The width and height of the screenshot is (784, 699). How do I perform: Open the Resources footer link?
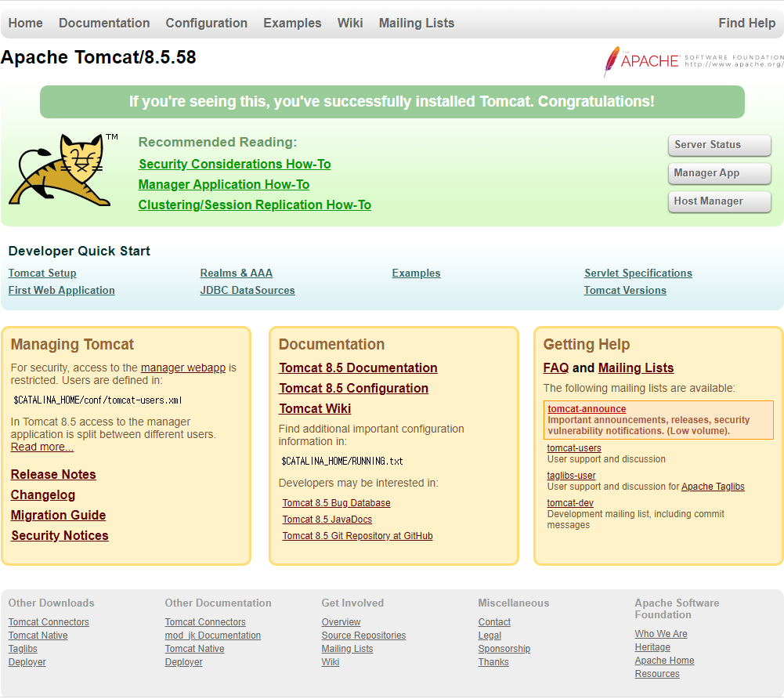point(657,674)
